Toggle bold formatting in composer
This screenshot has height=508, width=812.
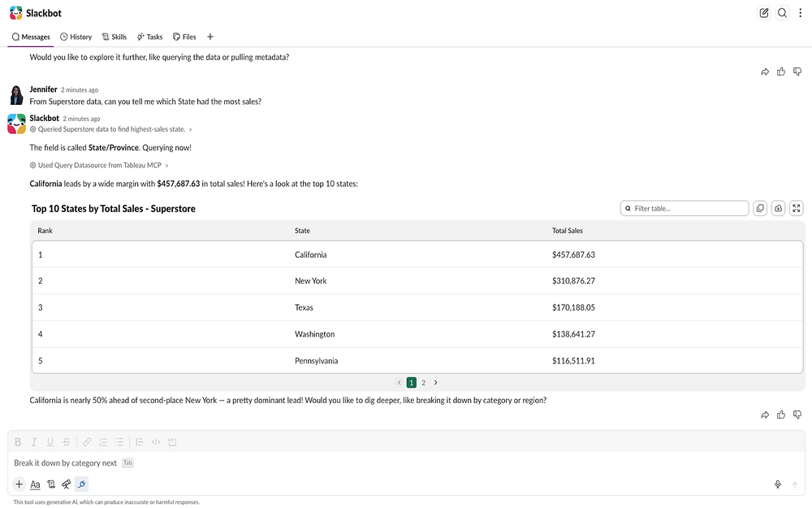(x=18, y=441)
